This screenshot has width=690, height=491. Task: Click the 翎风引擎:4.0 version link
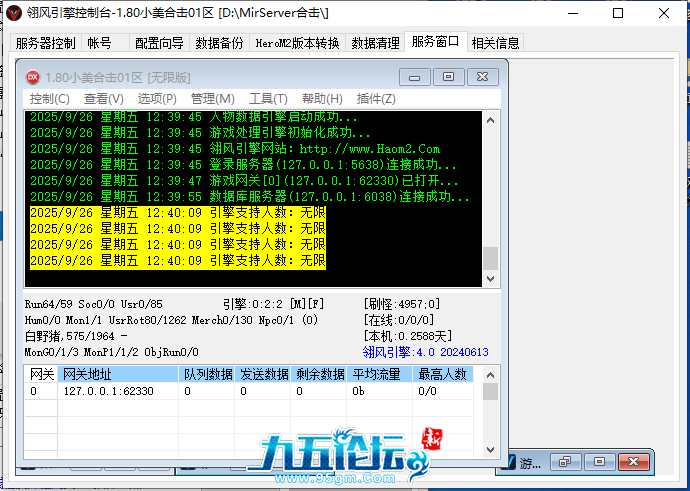tap(425, 352)
